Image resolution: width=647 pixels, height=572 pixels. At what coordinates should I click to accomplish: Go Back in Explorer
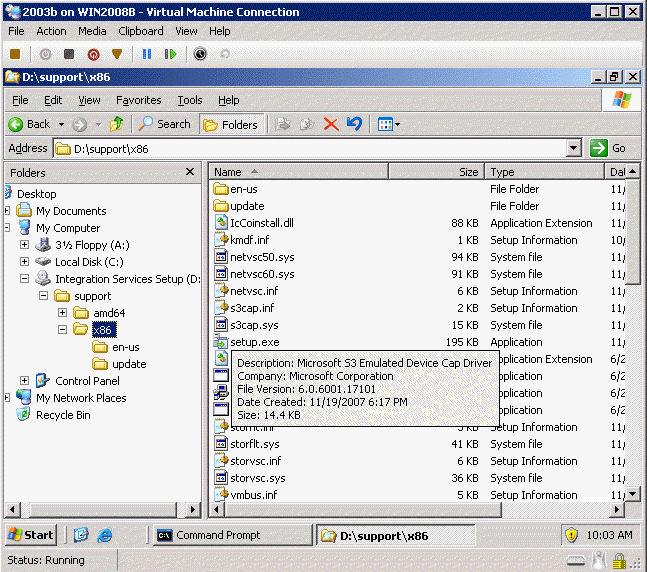30,124
